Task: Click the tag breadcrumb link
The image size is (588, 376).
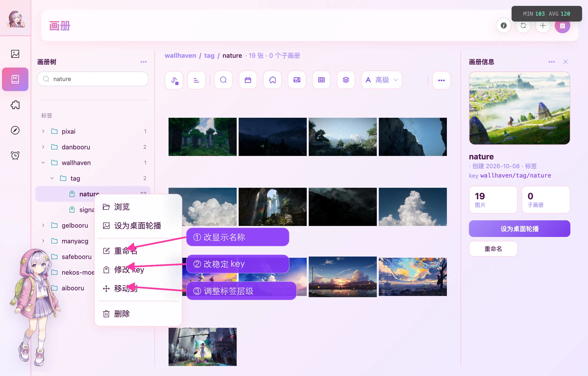Action: (209, 56)
